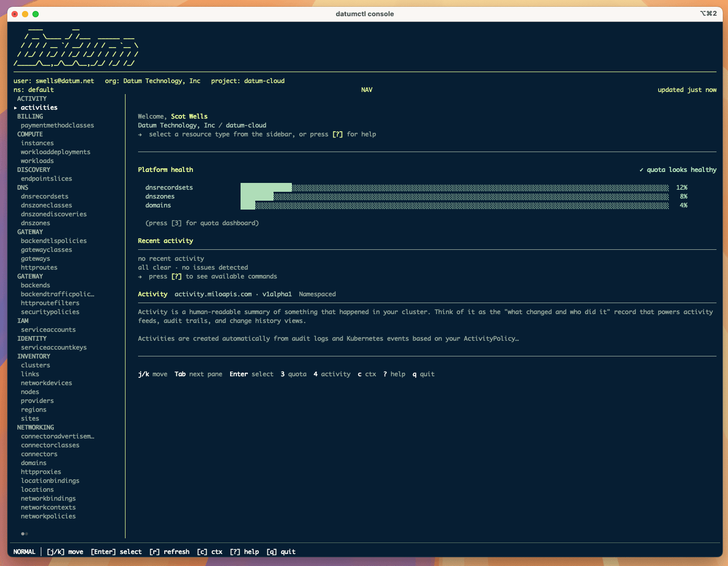Click 'updated just now' status text
This screenshot has height=566, width=728.
point(687,90)
